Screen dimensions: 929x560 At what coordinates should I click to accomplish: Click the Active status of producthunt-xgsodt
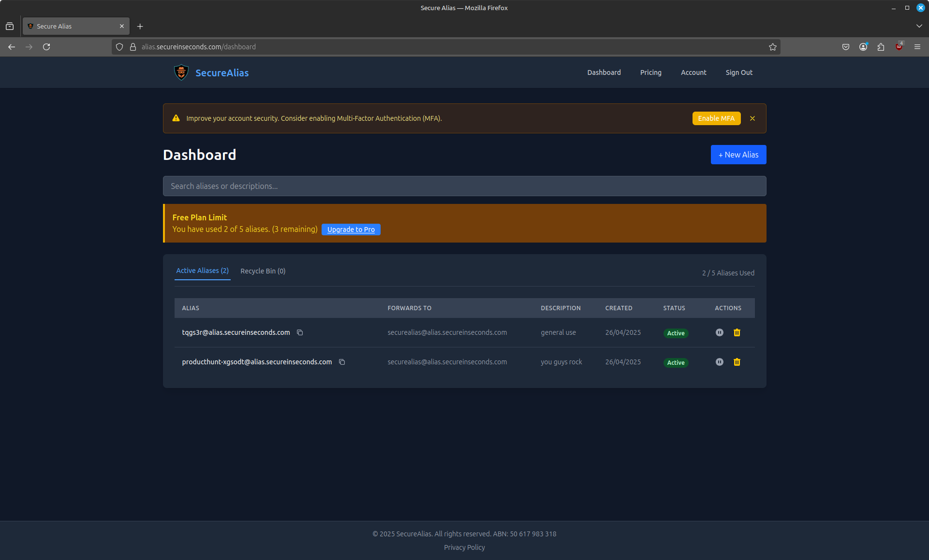[675, 362]
